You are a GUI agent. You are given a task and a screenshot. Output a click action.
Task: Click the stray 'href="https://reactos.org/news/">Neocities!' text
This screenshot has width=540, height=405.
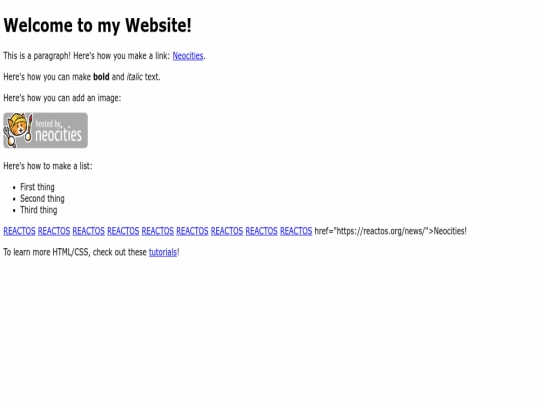(x=391, y=231)
